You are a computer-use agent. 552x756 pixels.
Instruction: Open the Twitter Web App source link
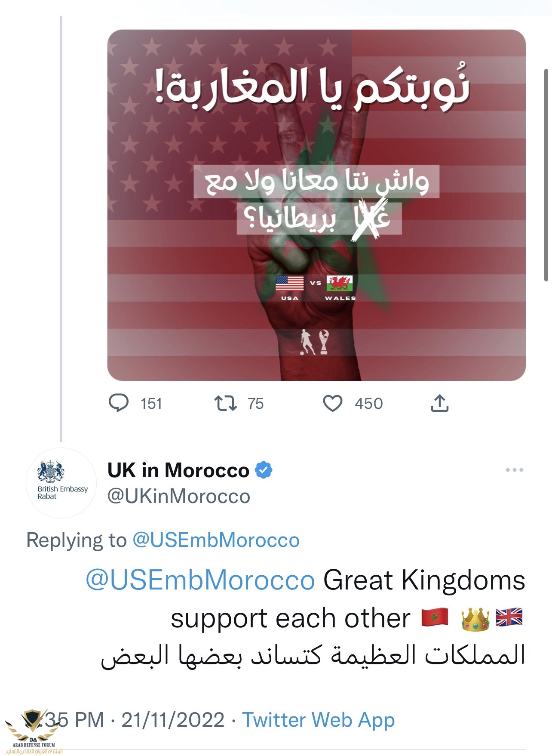point(318,720)
